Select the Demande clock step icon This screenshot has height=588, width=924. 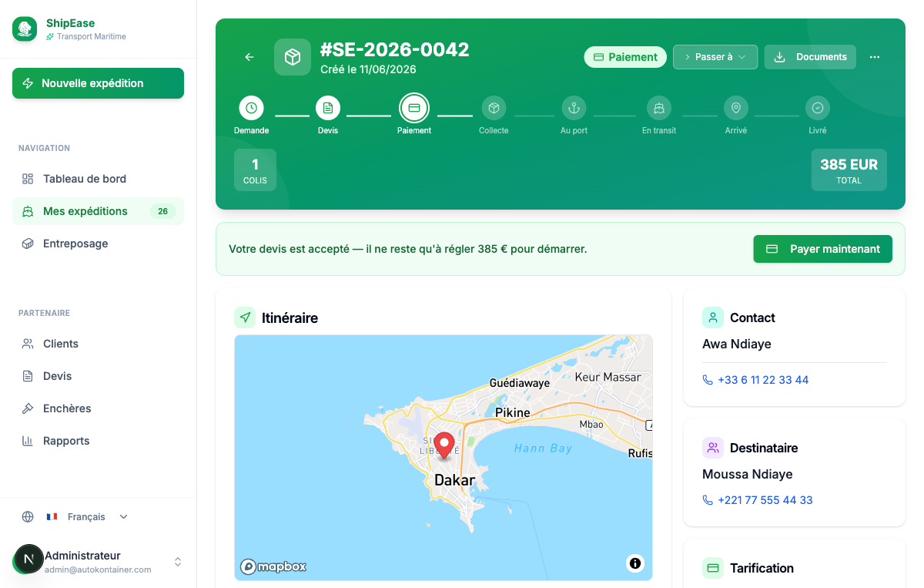[x=251, y=108]
